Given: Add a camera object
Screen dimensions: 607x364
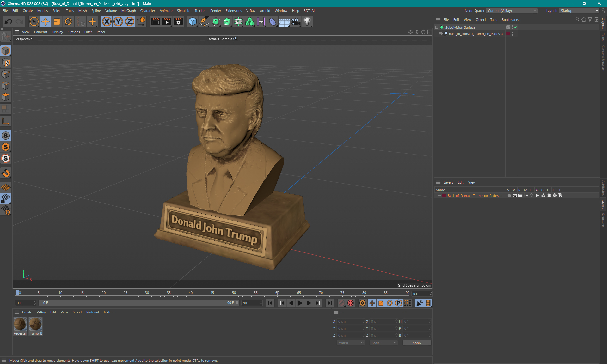Looking at the screenshot, I should pos(296,21).
